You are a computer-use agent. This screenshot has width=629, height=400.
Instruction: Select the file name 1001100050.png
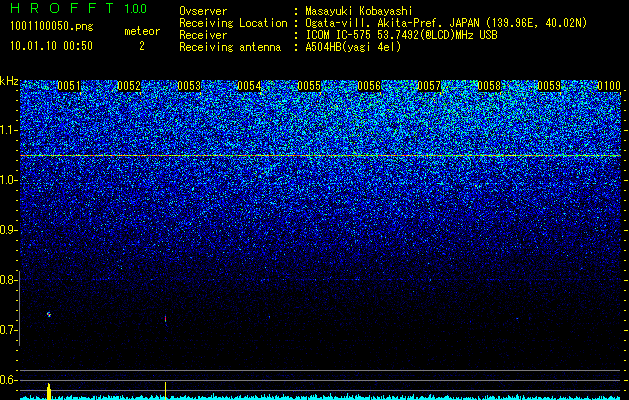coord(52,26)
